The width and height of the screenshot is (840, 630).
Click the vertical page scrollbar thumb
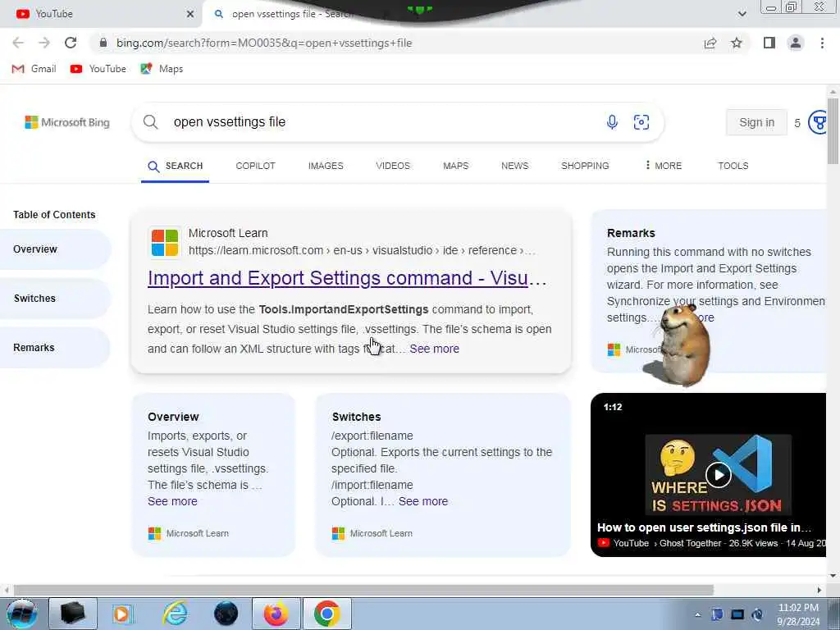833,130
